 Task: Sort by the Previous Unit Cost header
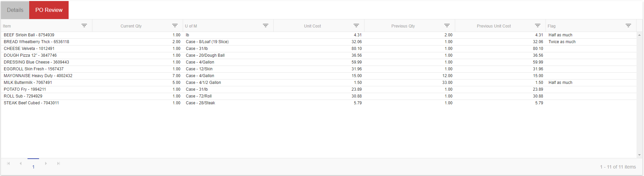click(x=494, y=26)
